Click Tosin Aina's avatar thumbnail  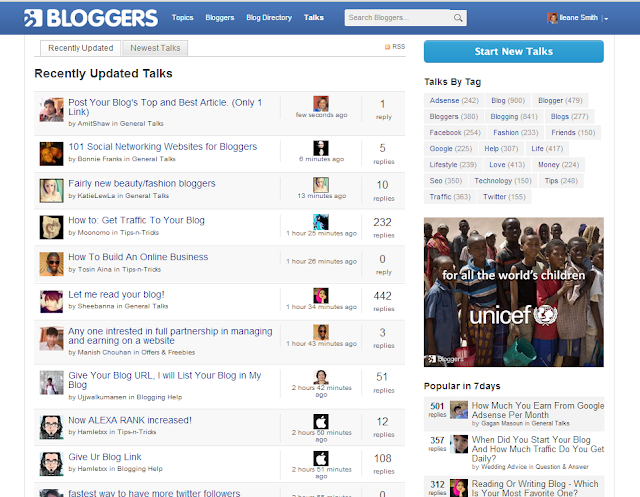[51, 264]
